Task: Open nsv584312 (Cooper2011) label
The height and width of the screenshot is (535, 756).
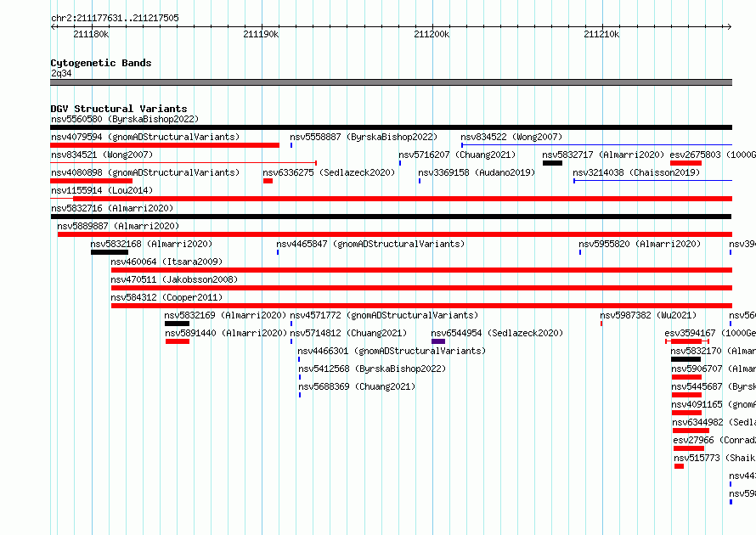Action: click(166, 297)
